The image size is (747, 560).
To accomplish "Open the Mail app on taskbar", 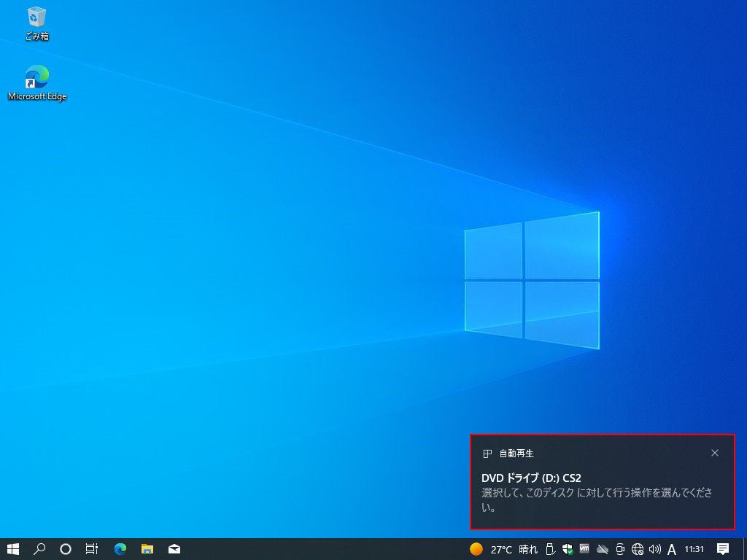I will [174, 549].
